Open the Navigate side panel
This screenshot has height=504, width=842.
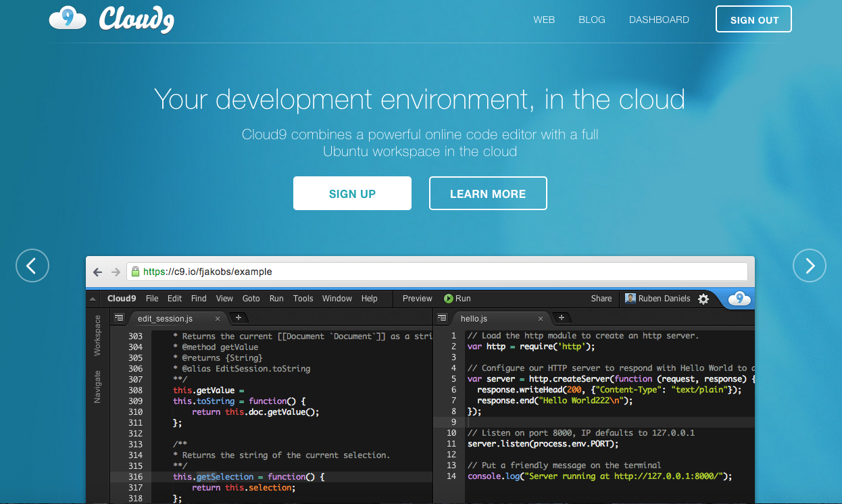coord(97,386)
